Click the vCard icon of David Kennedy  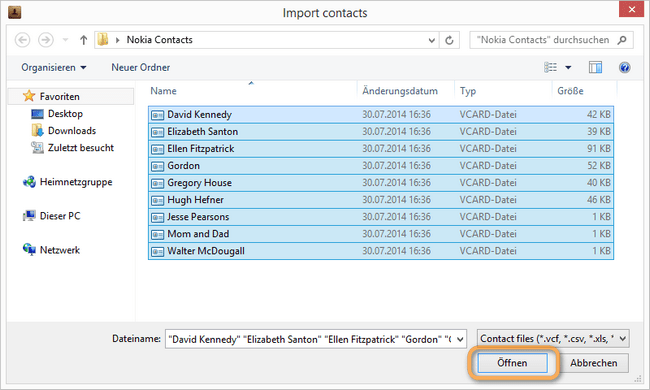coord(158,115)
